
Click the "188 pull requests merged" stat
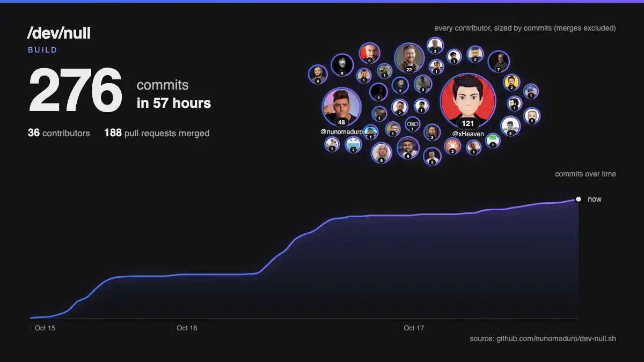pyautogui.click(x=157, y=133)
